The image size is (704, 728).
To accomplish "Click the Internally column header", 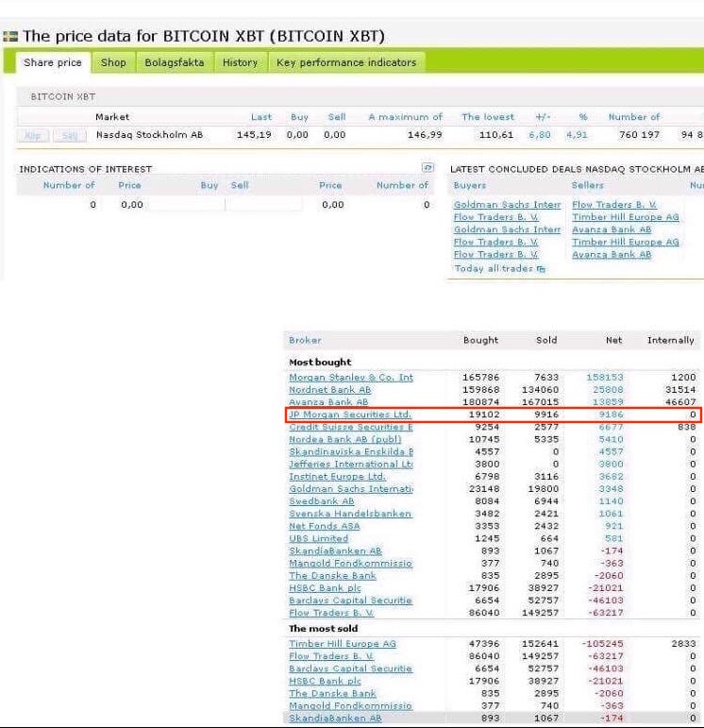I will point(671,340).
